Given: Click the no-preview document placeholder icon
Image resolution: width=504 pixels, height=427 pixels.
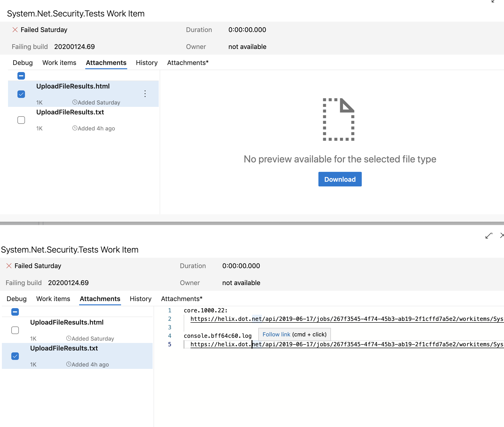Looking at the screenshot, I should pos(339,119).
